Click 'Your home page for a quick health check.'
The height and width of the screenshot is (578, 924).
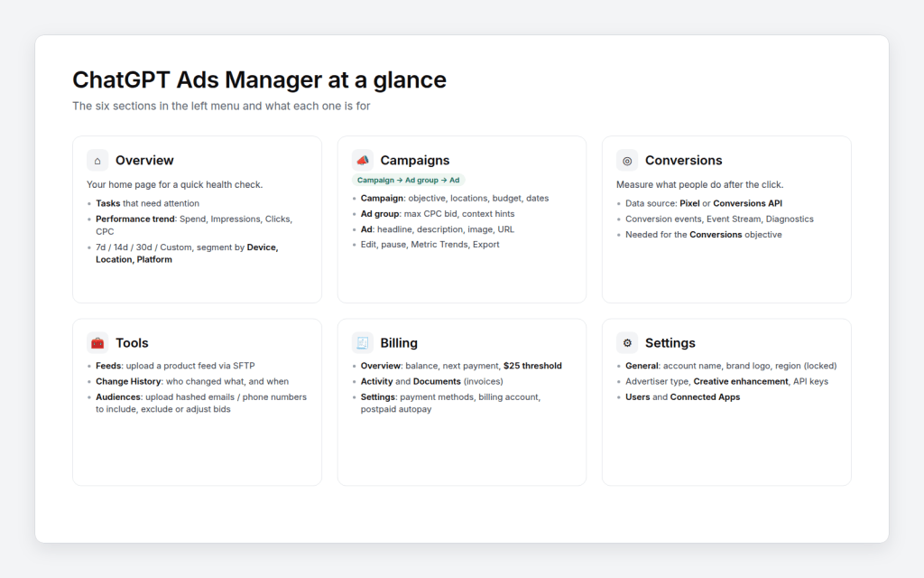point(174,184)
